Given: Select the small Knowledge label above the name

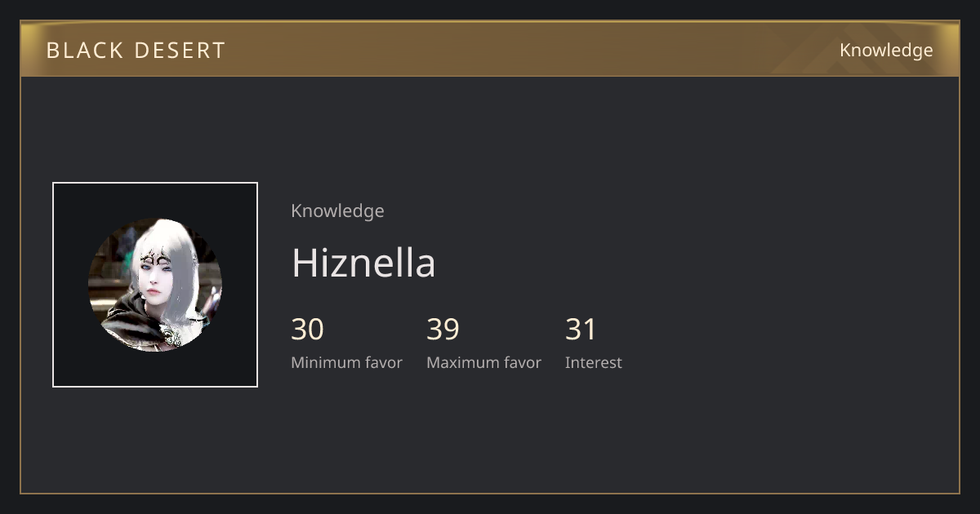Looking at the screenshot, I should pyautogui.click(x=337, y=210).
